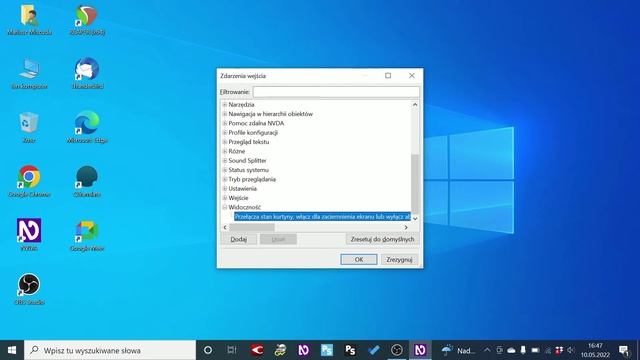Click the dark Ps Photoshop taskbar icon
This screenshot has width=640, height=360.
[350, 350]
